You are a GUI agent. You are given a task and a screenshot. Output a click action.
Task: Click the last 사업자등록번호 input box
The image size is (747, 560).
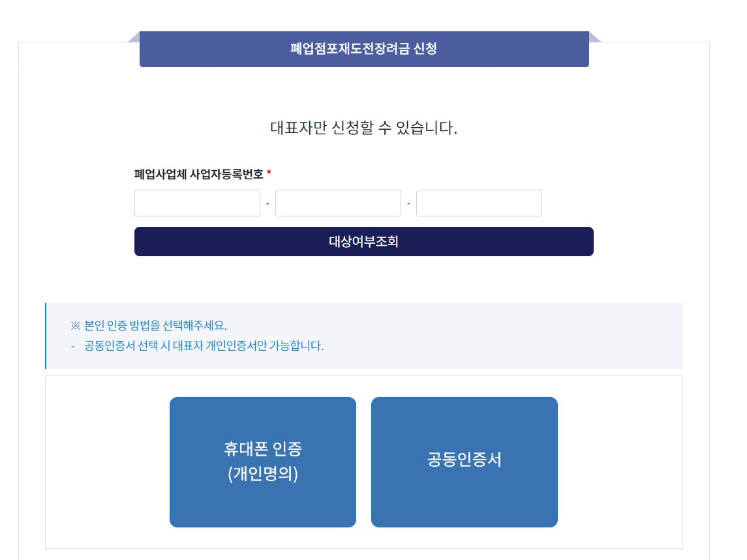tap(479, 203)
